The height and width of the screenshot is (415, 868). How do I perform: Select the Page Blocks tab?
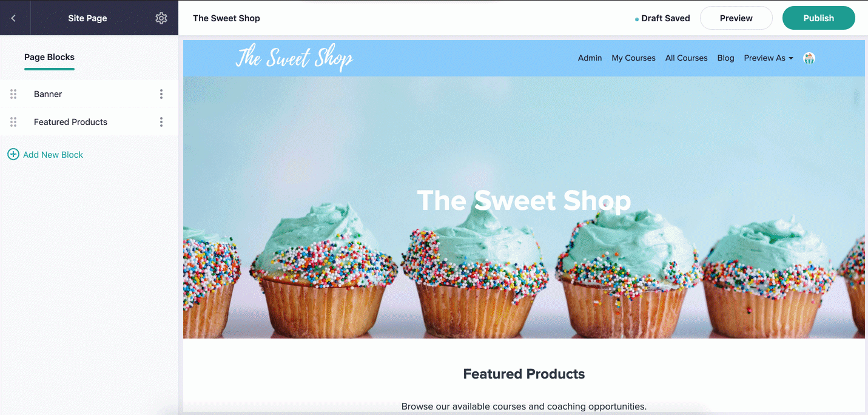coord(49,57)
